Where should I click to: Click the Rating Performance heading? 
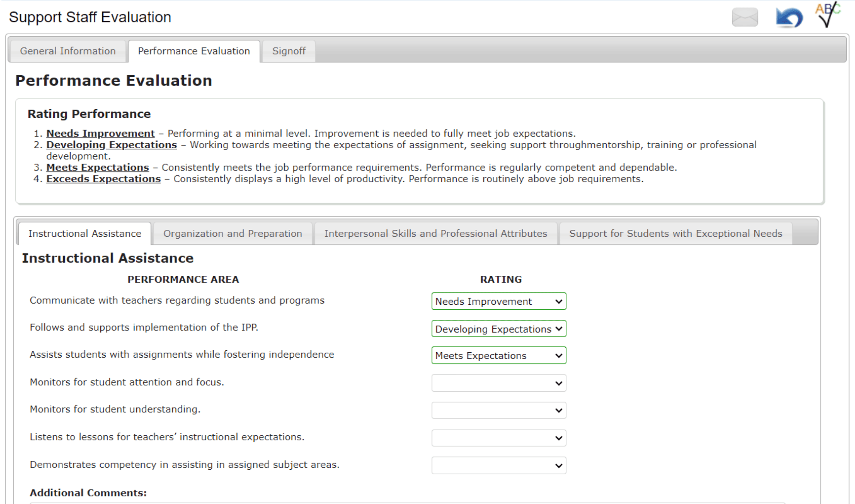tap(89, 114)
